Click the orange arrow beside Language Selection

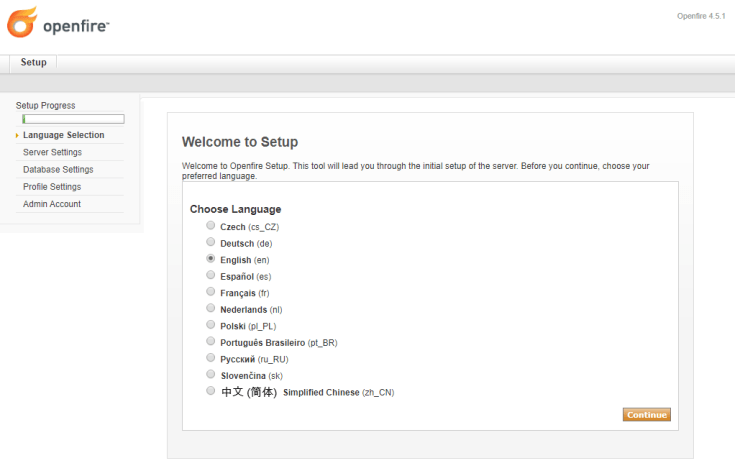(x=17, y=136)
